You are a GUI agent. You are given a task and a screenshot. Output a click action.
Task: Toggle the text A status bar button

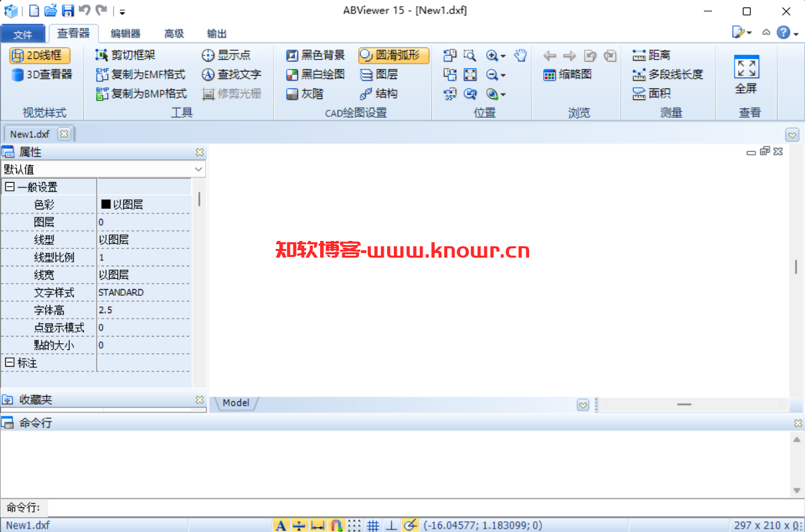[281, 525]
